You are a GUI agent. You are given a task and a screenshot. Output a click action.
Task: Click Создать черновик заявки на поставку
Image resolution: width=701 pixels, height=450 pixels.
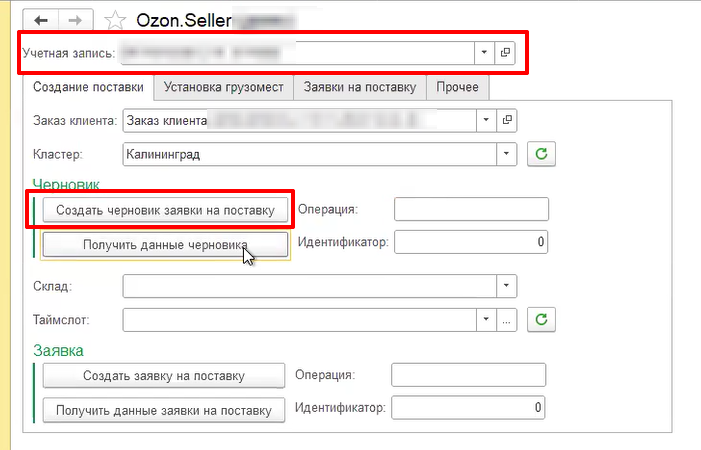[x=165, y=210]
